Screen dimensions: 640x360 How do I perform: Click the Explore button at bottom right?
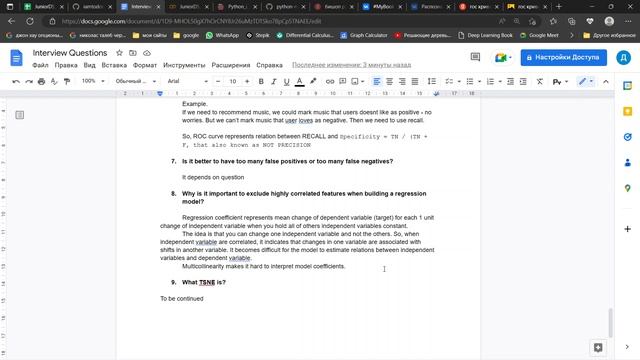[x=598, y=347]
